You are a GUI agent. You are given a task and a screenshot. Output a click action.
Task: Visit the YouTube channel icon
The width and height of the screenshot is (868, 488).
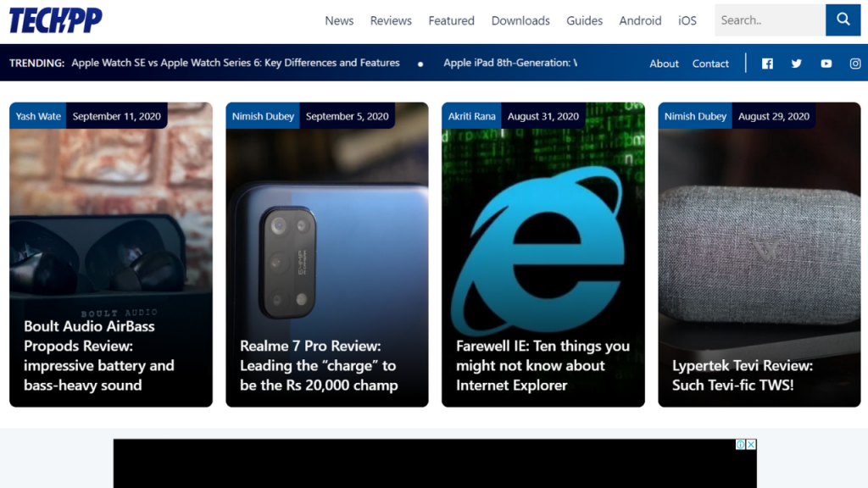click(826, 64)
